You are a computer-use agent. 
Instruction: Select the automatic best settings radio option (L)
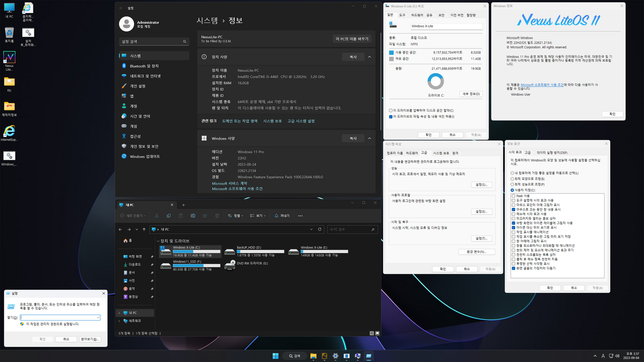[512, 173]
